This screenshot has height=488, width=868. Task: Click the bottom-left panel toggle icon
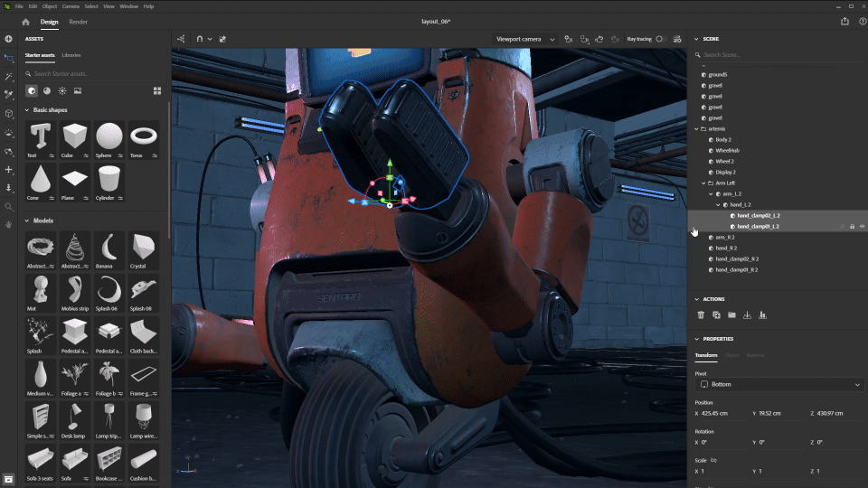[8, 479]
